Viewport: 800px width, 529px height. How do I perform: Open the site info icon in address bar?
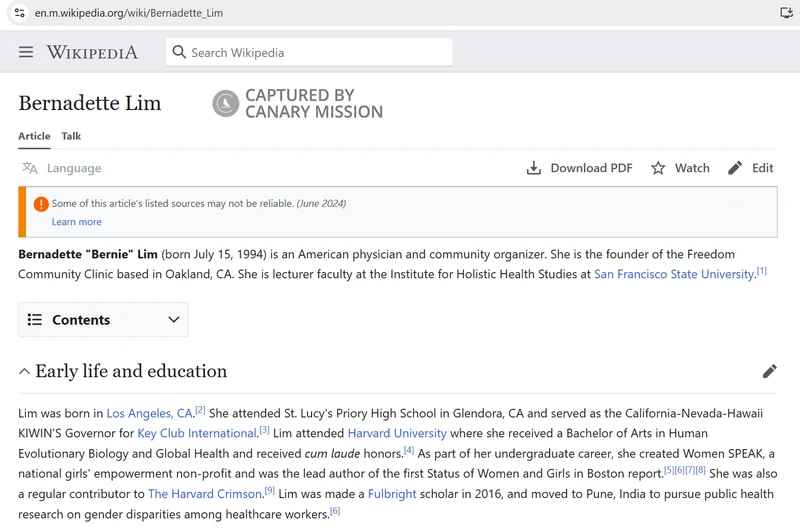pyautogui.click(x=19, y=13)
